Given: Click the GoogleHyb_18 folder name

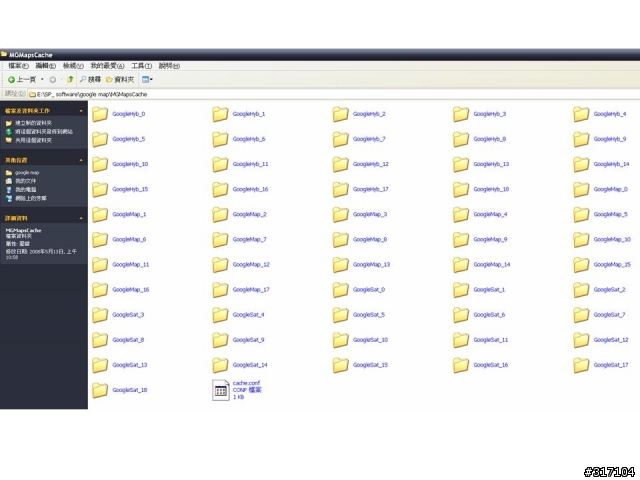Looking at the screenshot, I should pyautogui.click(x=491, y=189).
